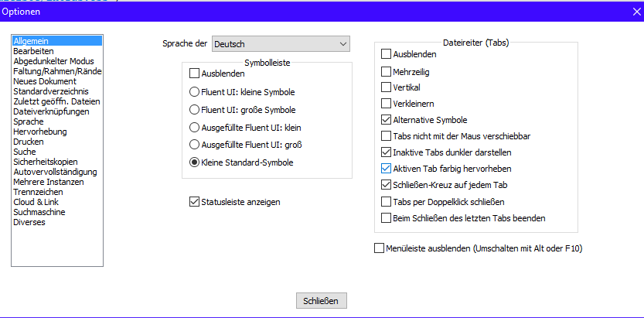Choose Ausgefüllte Fluent UI: klein

tap(195, 127)
